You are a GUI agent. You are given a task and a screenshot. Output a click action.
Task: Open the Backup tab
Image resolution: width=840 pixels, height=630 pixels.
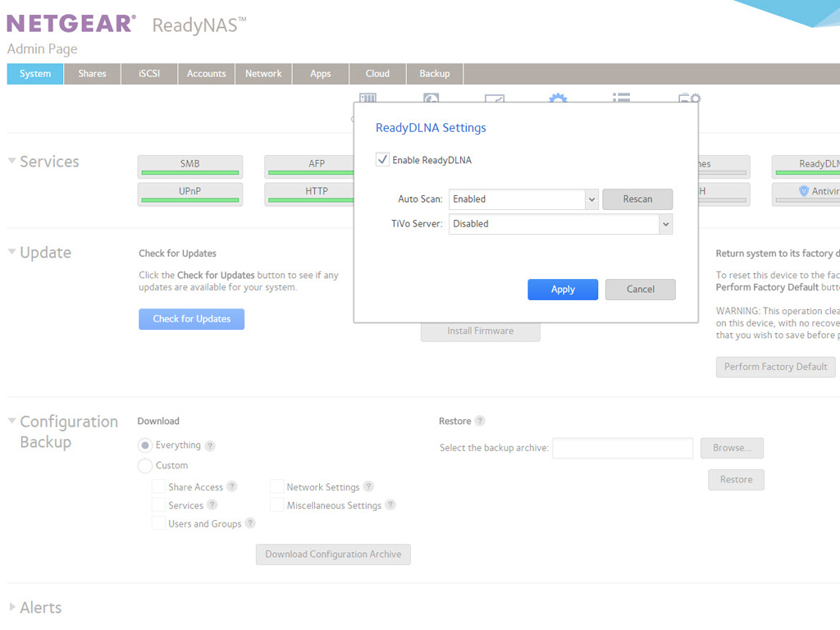pyautogui.click(x=435, y=74)
